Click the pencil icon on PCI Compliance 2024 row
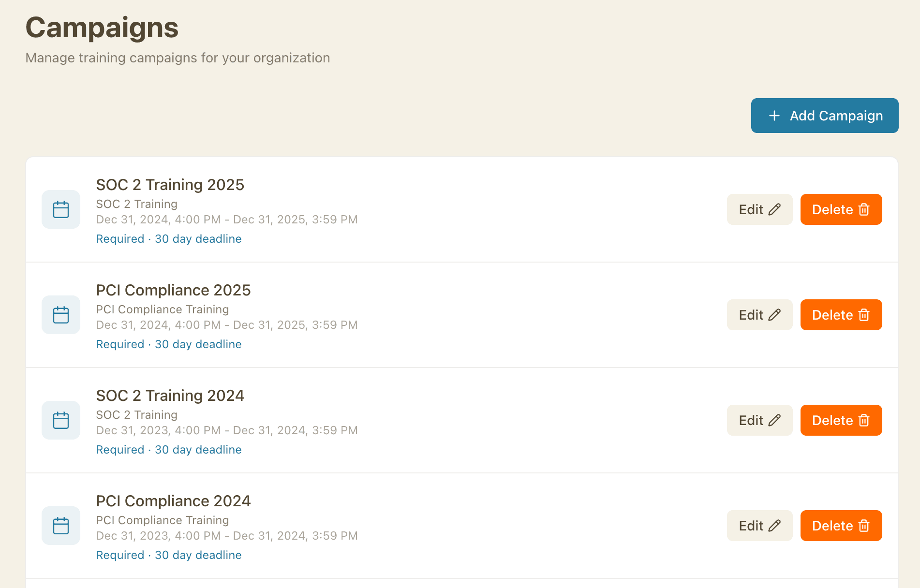This screenshot has height=588, width=920. pos(776,526)
